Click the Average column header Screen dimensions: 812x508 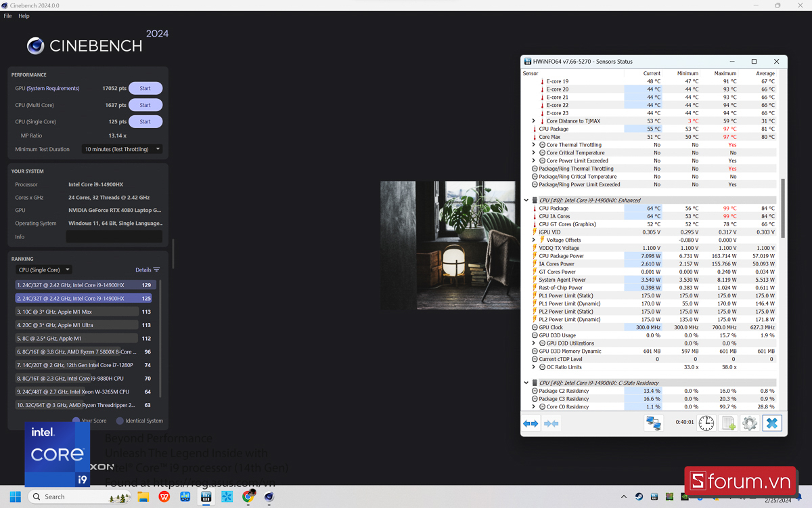[x=765, y=73]
